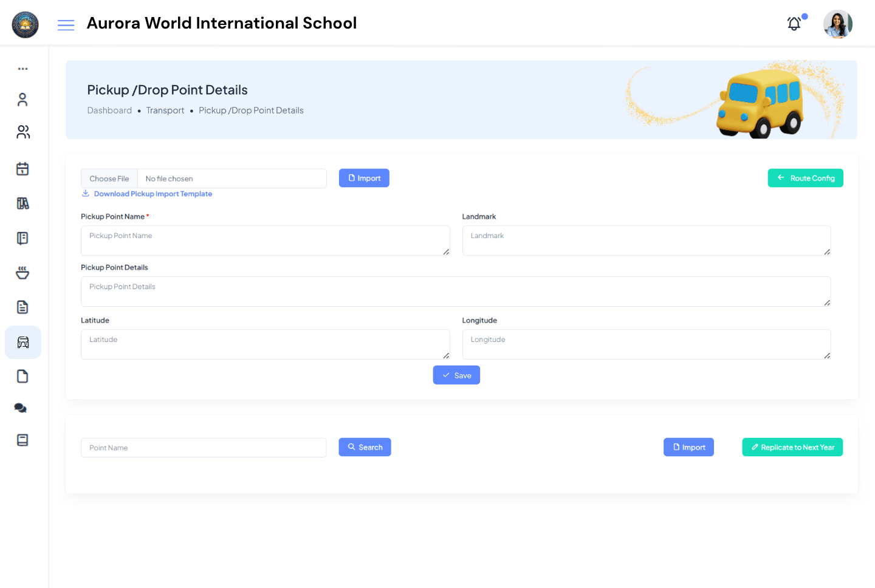875x588 pixels.
Task: Open the calendar module from the sidebar
Action: coord(22,168)
